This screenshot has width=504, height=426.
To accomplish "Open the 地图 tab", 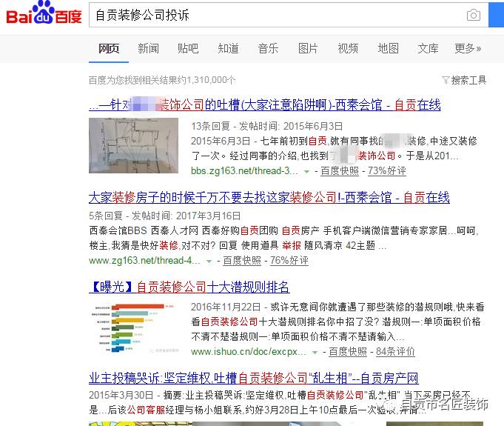I will [388, 49].
